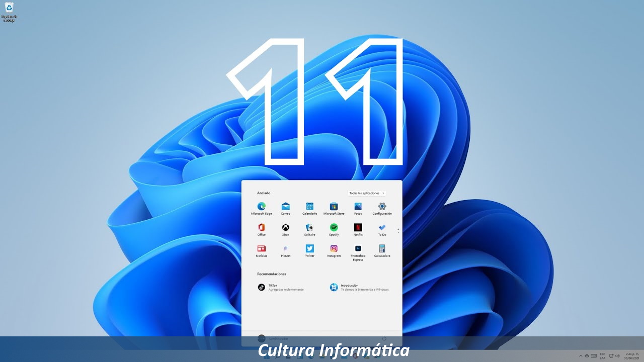
Task: Open the Fotos app
Action: (x=358, y=209)
